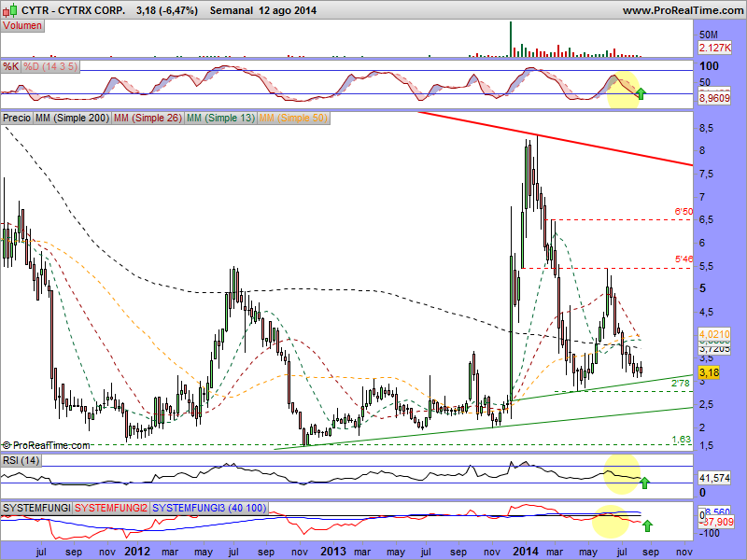
Task: Select the SYSTEMFUNGI3 (40 100) label
Action: click(209, 508)
